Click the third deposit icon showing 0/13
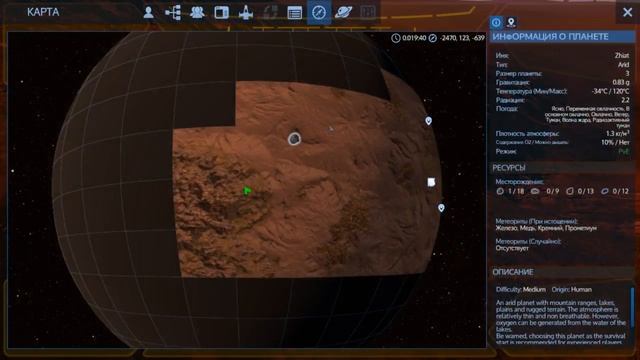Image resolution: width=640 pixels, height=360 pixels. (x=570, y=191)
